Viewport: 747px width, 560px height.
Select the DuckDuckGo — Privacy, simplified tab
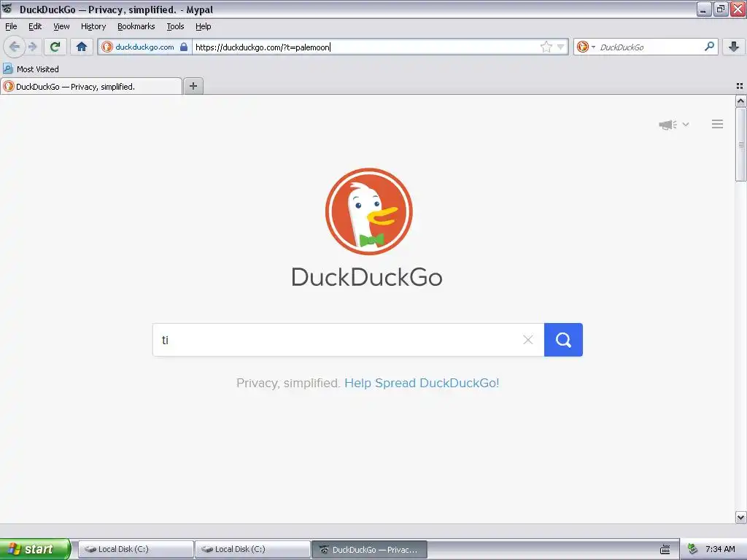pos(91,86)
